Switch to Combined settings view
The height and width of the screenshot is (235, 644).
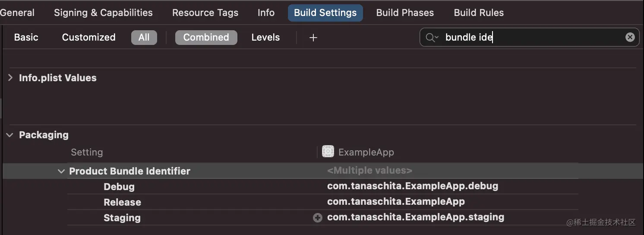(x=206, y=38)
